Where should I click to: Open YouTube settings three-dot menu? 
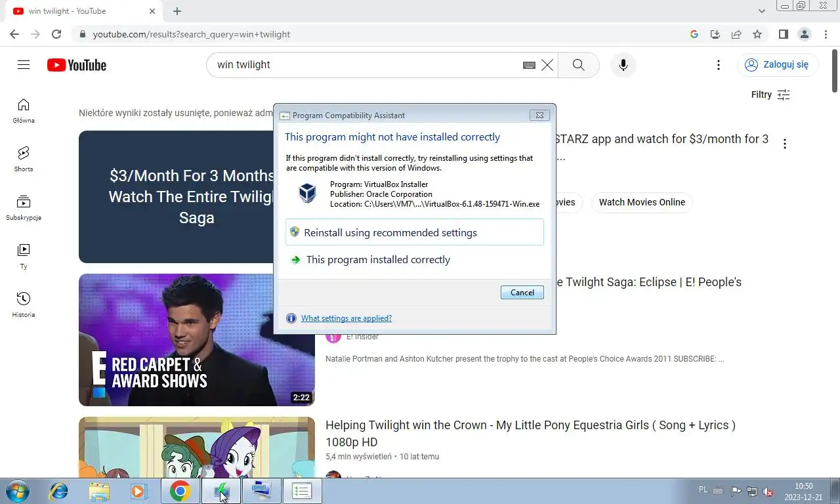(x=719, y=65)
